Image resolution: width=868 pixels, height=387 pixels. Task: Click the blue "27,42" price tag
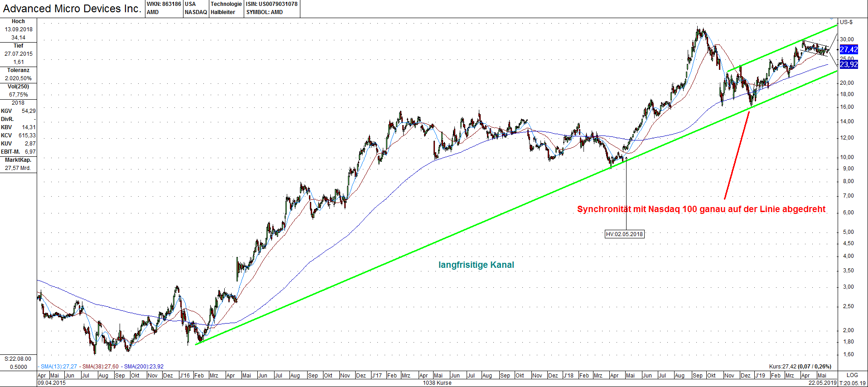[849, 50]
